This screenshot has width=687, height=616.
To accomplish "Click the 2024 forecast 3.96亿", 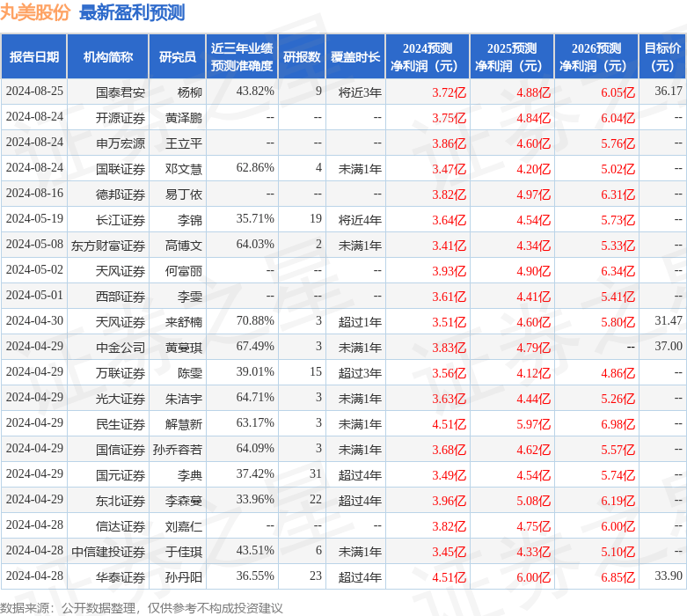I will pyautogui.click(x=449, y=500).
